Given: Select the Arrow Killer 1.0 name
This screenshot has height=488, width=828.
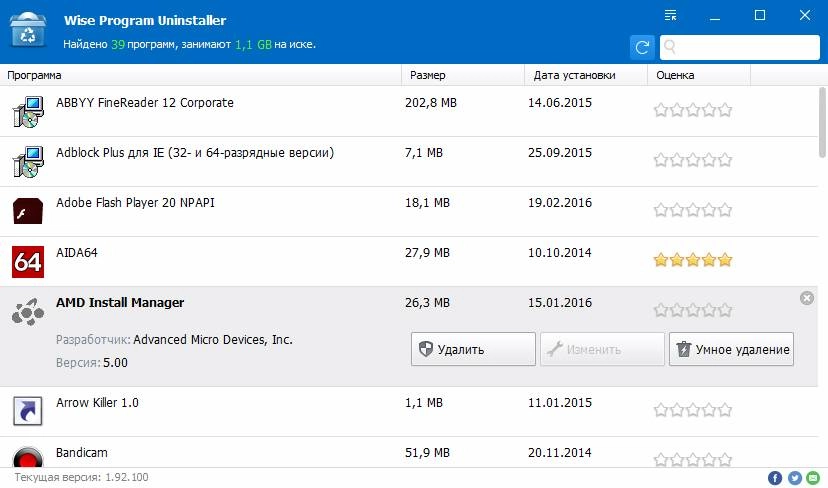Looking at the screenshot, I should tap(97, 402).
